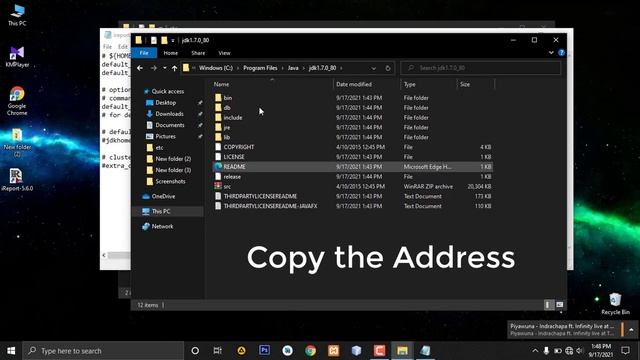Image resolution: width=640 pixels, height=360 pixels.
Task: Click Windows (C:) in the address path
Action: click(216, 68)
